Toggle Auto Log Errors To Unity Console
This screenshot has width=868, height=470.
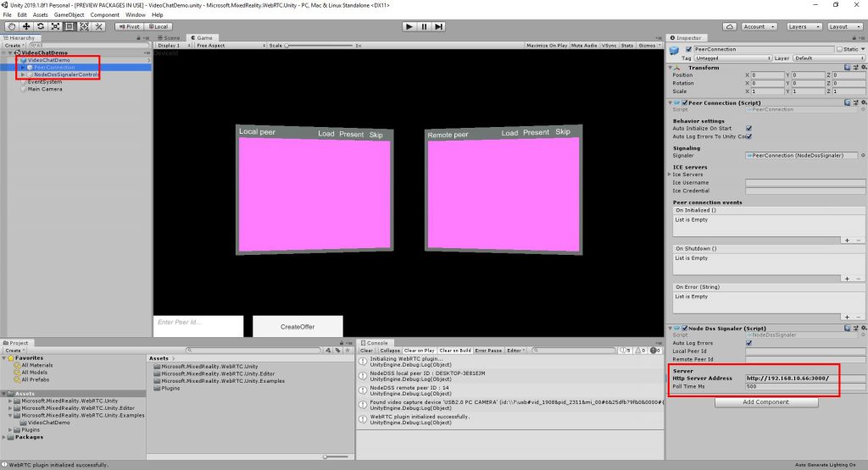tap(748, 136)
